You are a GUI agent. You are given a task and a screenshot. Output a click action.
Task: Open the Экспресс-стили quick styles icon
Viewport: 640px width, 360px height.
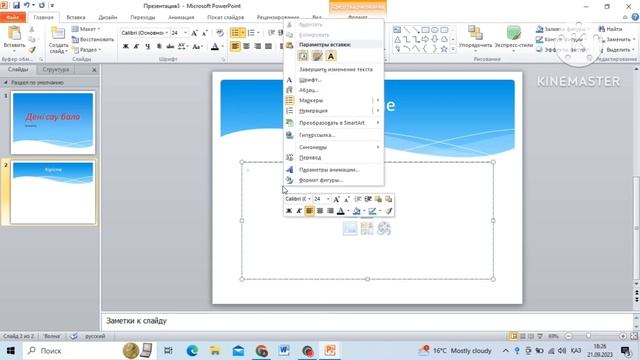(513, 33)
